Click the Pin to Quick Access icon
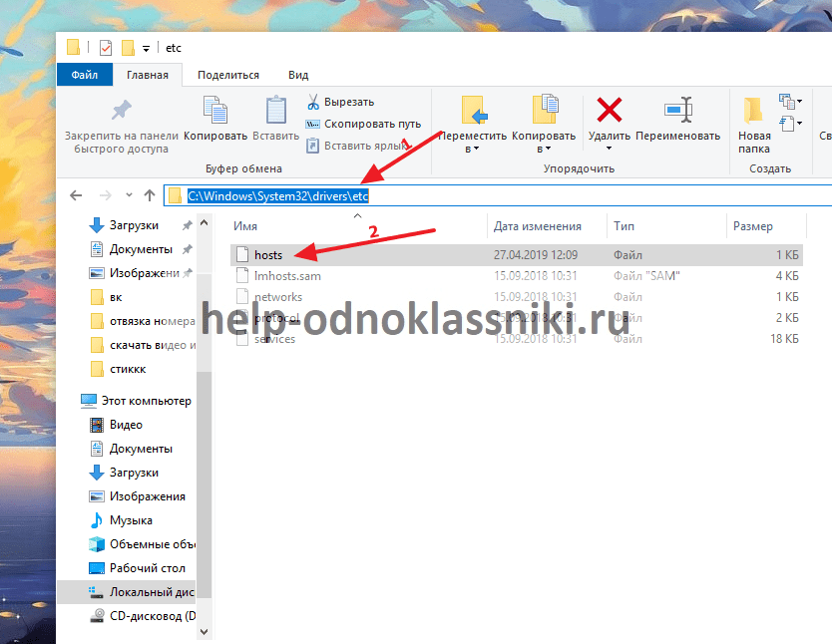The image size is (832, 644). (122, 110)
